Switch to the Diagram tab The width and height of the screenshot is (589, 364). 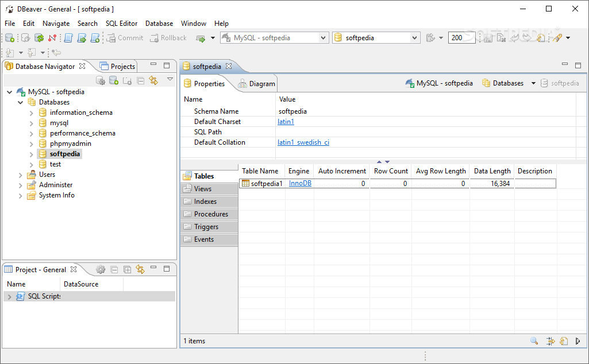[257, 84]
